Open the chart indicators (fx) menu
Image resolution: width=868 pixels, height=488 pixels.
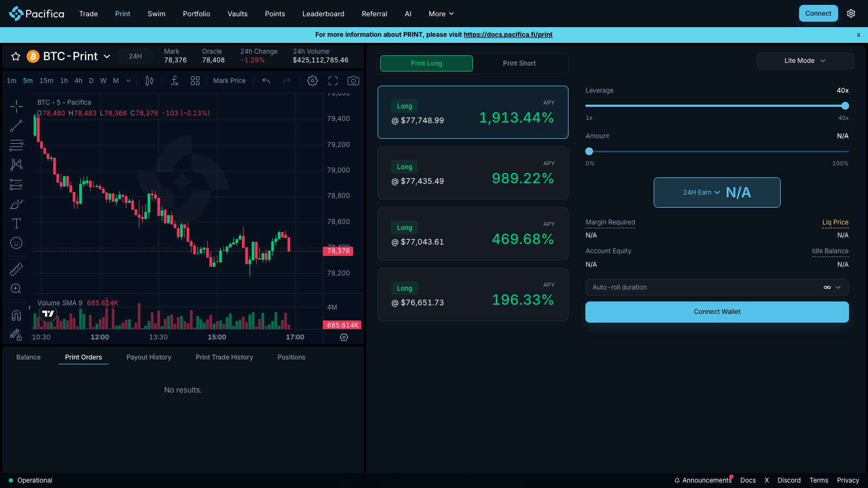tap(174, 81)
